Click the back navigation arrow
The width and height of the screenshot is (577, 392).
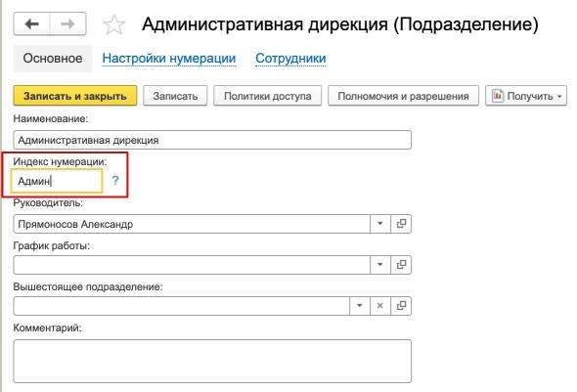[x=31, y=24]
